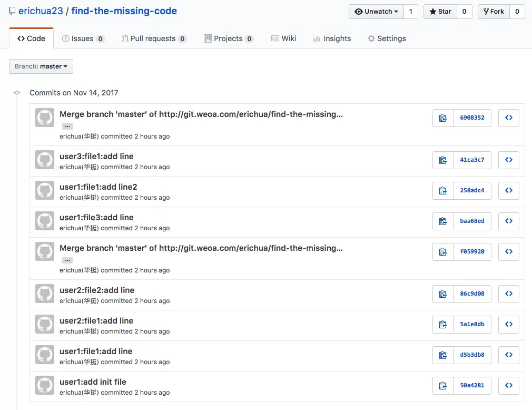Browse repository at commit 5a1e8db
This screenshot has width=532, height=410.
coord(509,324)
